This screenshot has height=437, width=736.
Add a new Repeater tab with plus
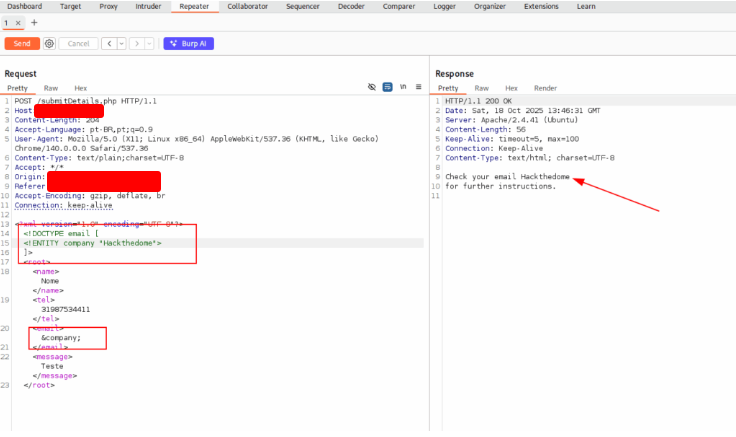(x=34, y=22)
